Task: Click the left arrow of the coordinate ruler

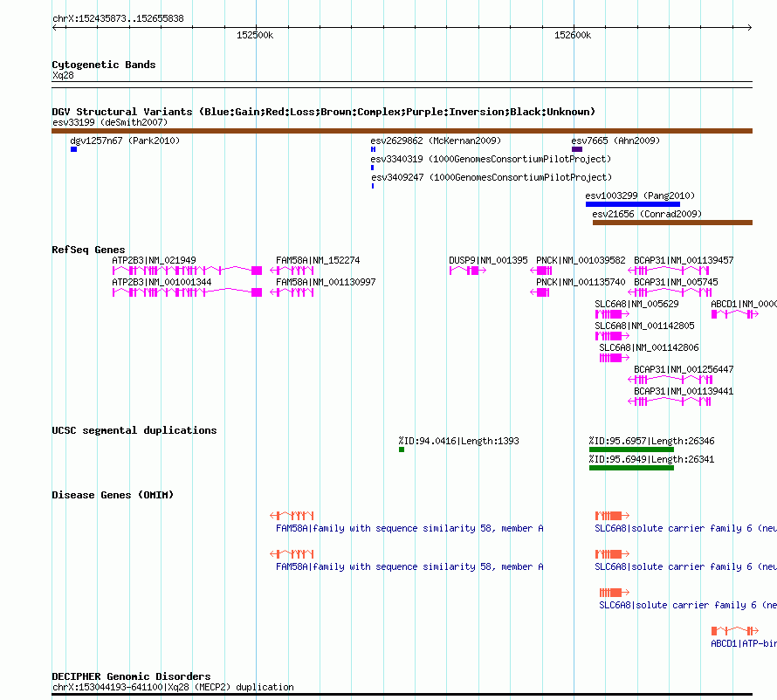Action: point(54,27)
